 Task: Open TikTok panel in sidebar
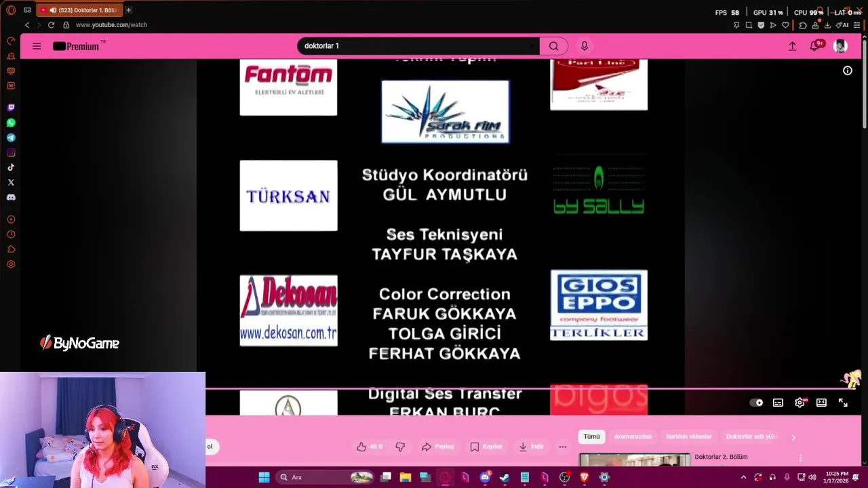coord(11,167)
